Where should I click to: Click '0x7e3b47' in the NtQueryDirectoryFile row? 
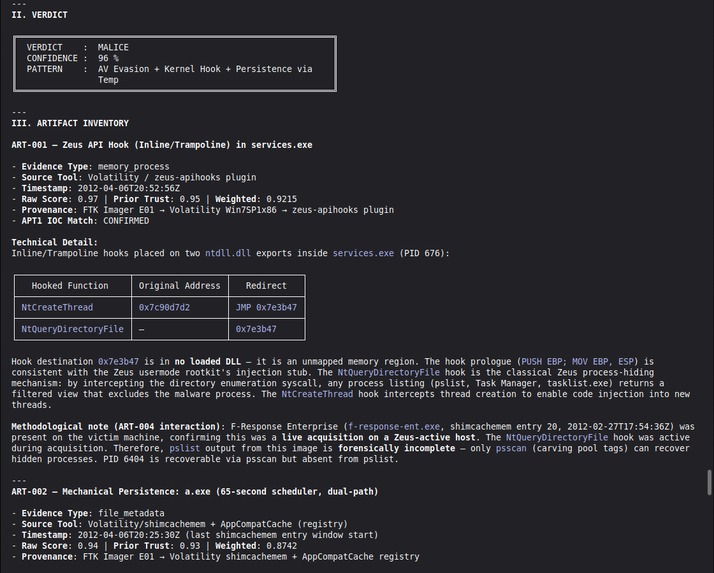[x=256, y=329]
